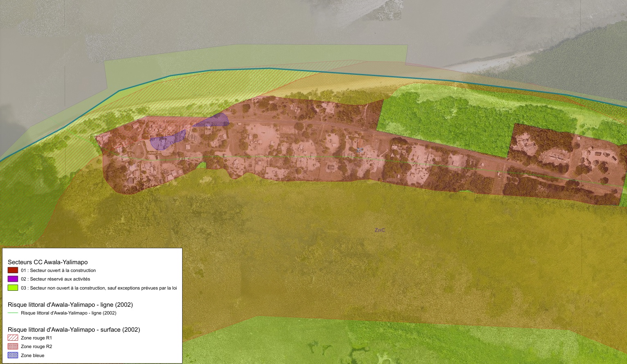Select the 'Secteurs CC Awala-Yalimapo' legend title
Viewport: 627px width, 364px height.
click(x=47, y=262)
